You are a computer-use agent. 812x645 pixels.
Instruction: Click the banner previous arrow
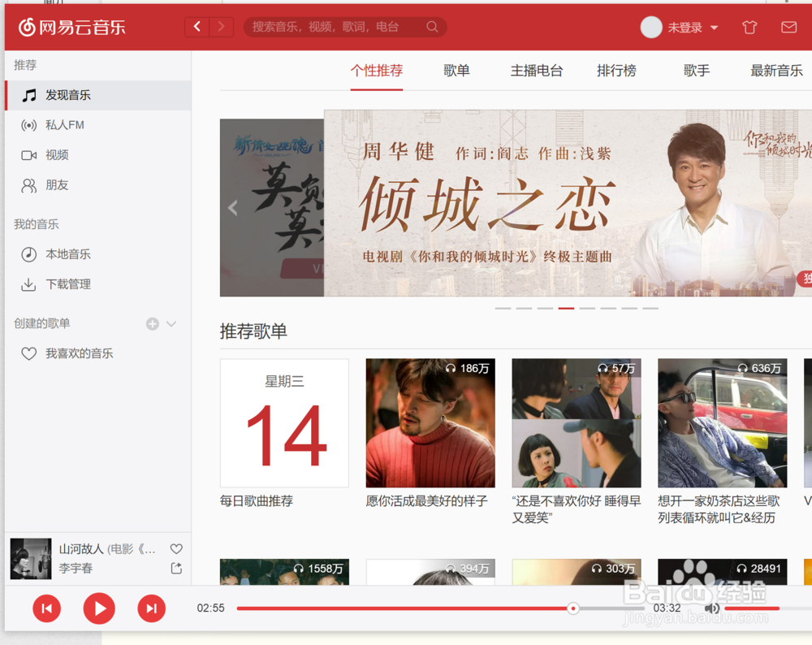click(232, 208)
